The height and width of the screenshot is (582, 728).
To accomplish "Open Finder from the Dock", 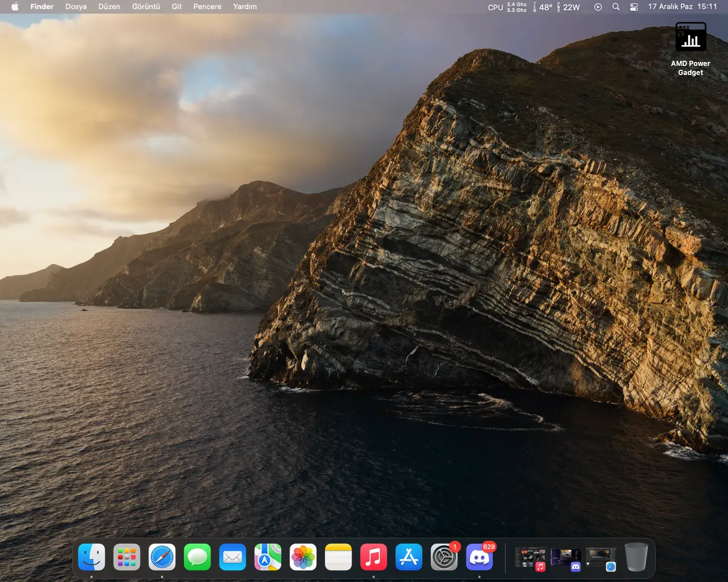I will click(92, 557).
